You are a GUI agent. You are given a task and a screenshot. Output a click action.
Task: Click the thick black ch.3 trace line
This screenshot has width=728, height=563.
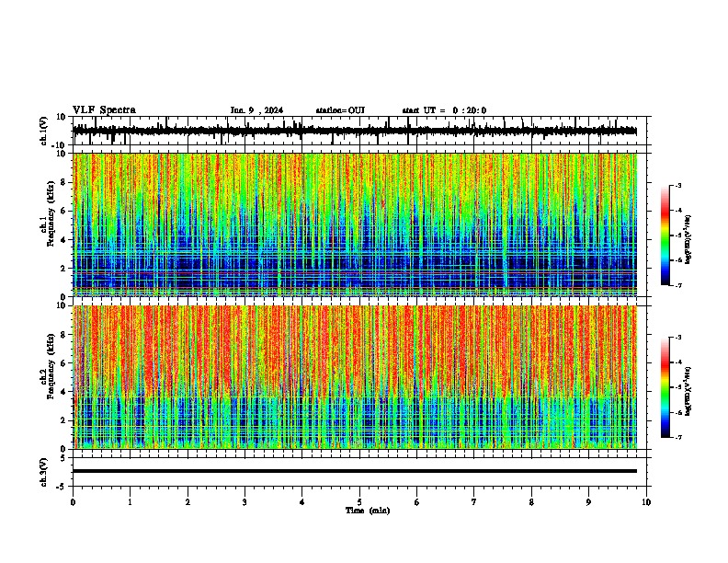click(x=355, y=471)
